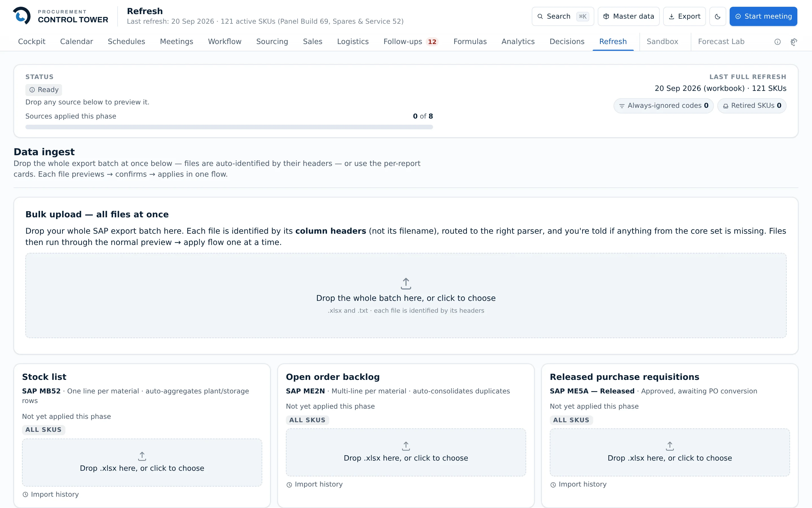Start meeting
The width and height of the screenshot is (812, 508).
pos(763,16)
